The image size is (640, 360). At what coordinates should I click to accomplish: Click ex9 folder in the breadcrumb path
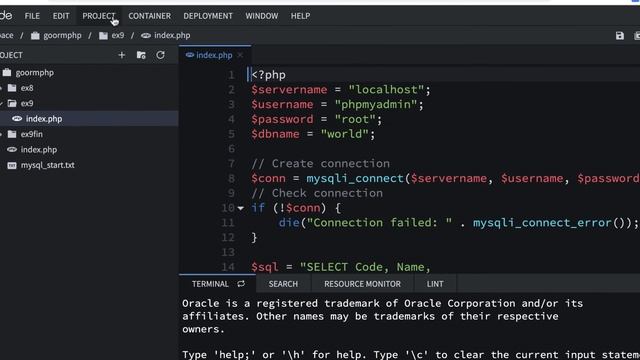point(112,36)
